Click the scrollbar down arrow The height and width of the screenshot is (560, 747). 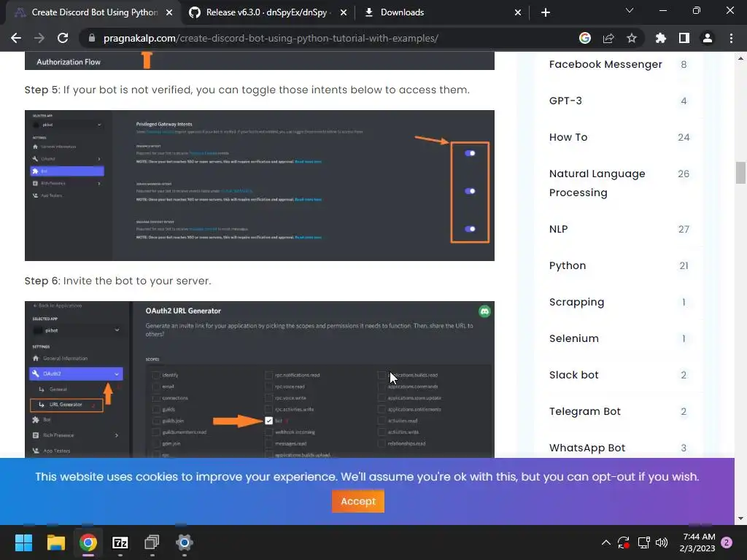(740, 518)
